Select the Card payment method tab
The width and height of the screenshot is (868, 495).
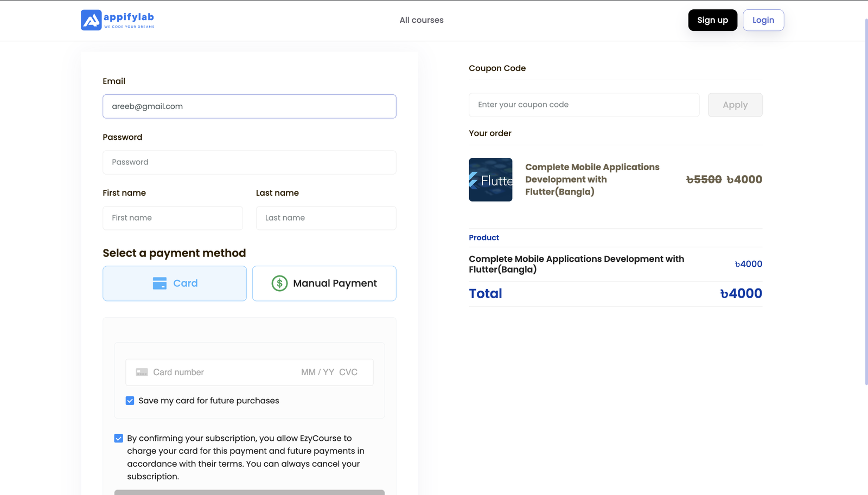coord(175,284)
